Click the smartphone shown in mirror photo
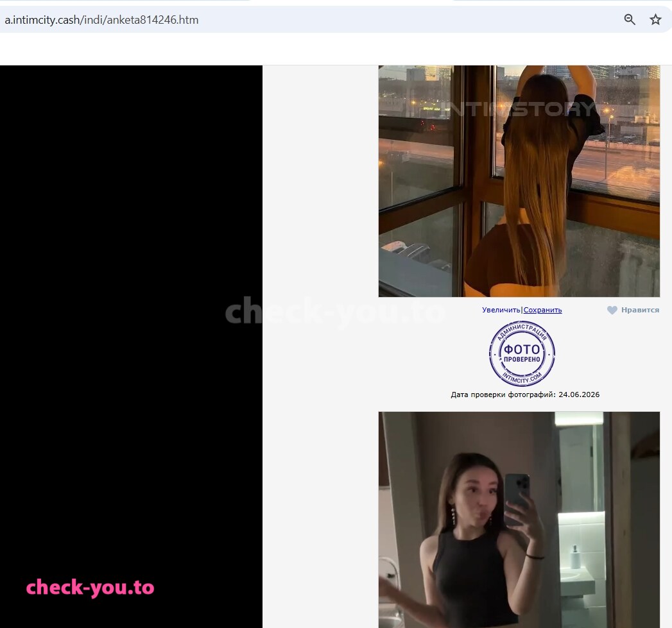The width and height of the screenshot is (672, 628). pyautogui.click(x=517, y=497)
